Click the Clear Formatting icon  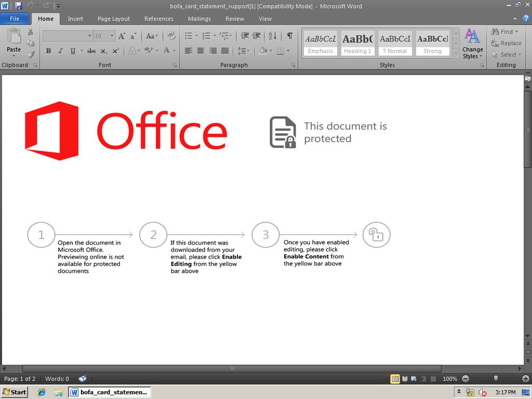171,36
